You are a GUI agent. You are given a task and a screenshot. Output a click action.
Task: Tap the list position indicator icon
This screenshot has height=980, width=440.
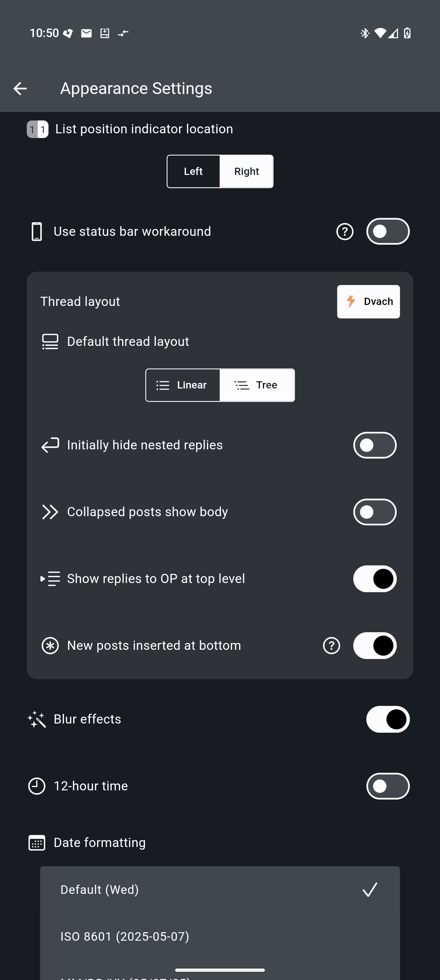pos(37,129)
